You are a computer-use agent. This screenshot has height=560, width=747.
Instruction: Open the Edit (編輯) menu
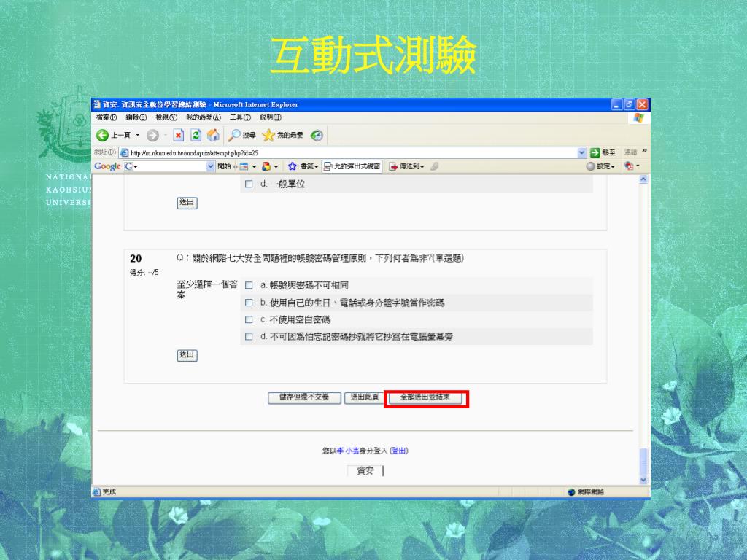(x=136, y=117)
